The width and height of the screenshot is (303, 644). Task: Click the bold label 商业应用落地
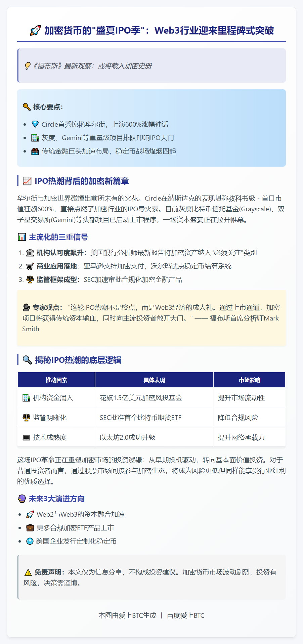57,266
